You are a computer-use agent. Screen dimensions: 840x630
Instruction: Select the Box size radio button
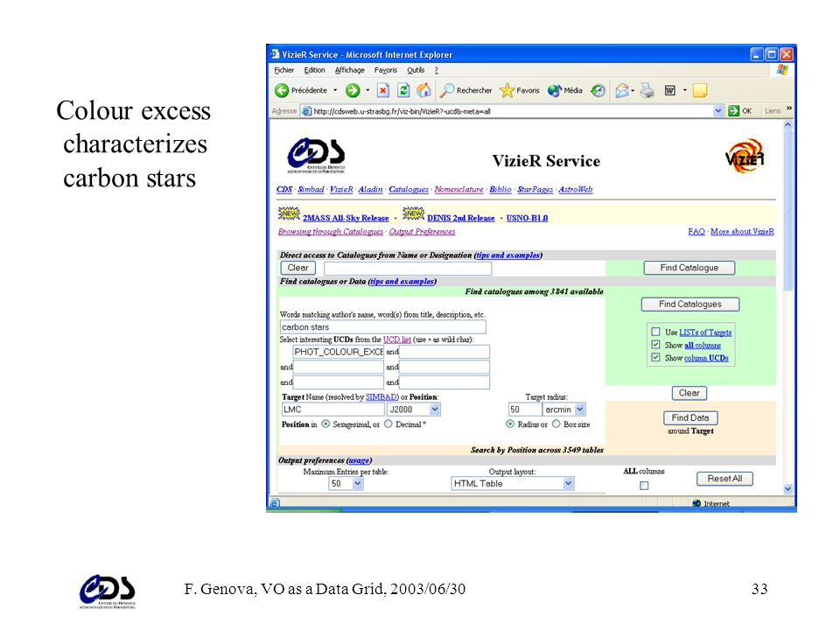pyautogui.click(x=556, y=423)
